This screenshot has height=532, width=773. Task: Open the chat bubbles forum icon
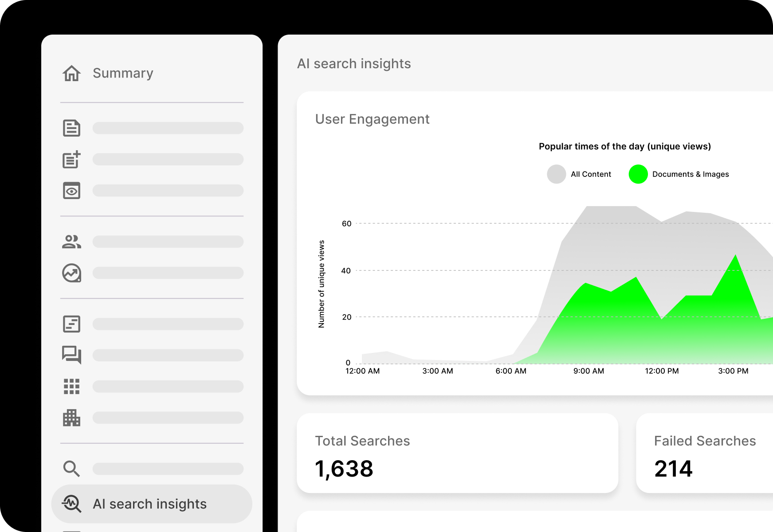(71, 355)
